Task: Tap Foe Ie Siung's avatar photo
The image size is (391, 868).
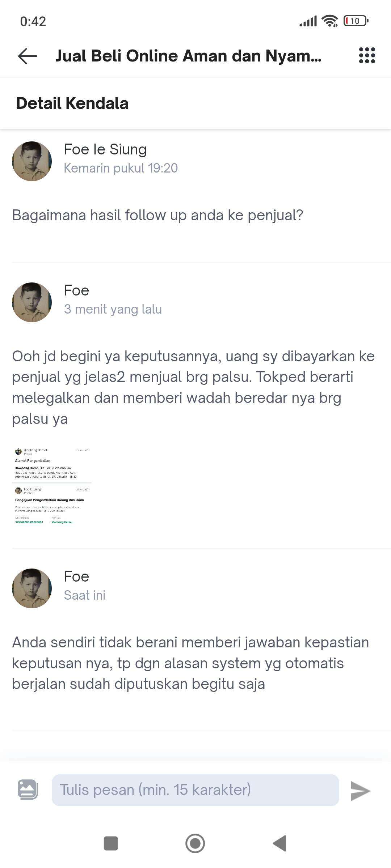Action: (32, 161)
